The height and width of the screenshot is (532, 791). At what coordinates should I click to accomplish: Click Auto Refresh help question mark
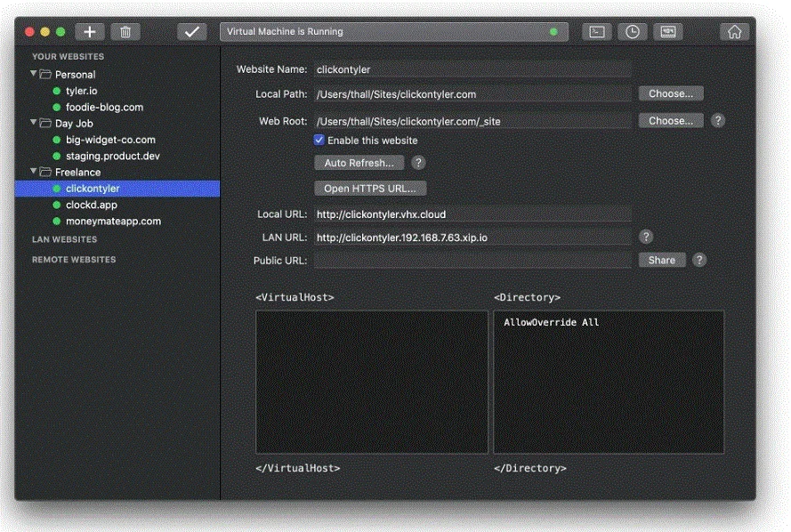(418, 163)
